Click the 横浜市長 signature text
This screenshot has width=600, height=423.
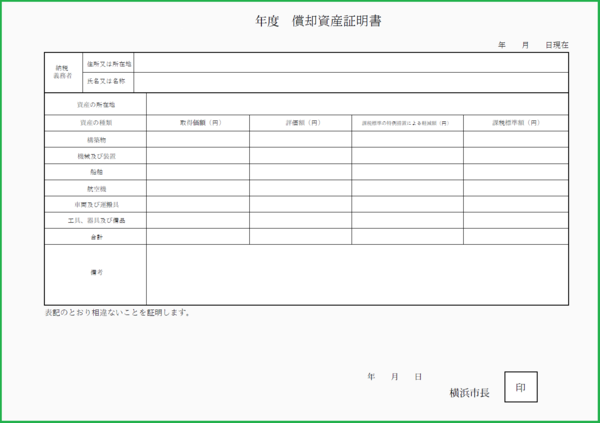[x=470, y=393]
